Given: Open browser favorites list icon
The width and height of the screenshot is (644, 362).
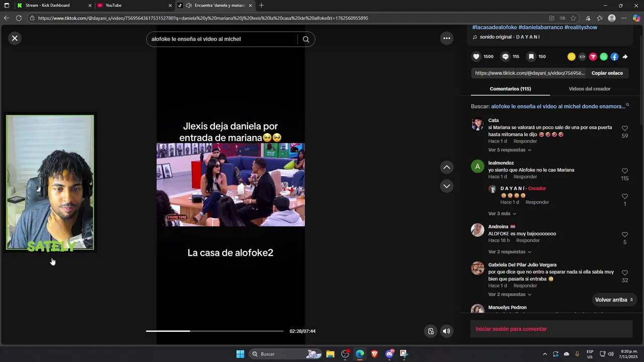Looking at the screenshot, I should coord(600,18).
